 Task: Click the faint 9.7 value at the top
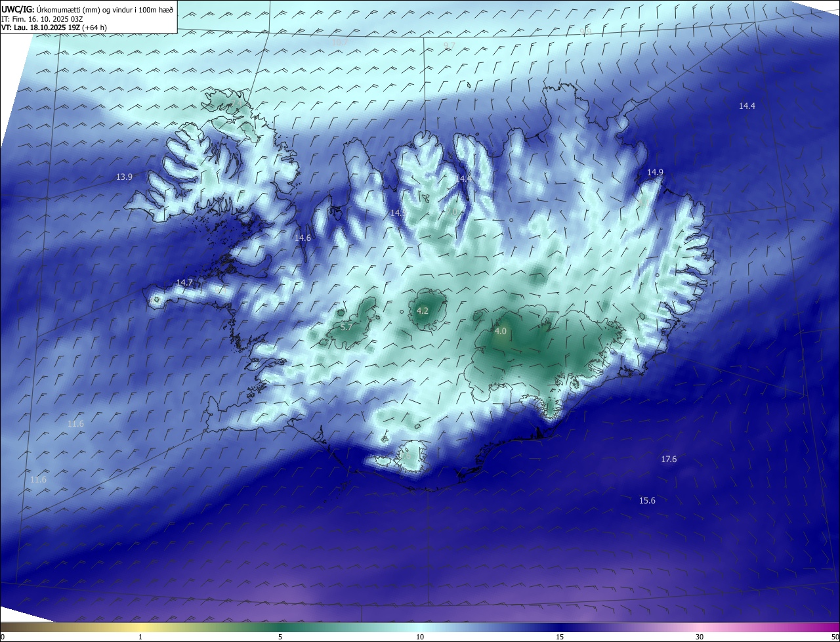(x=450, y=45)
